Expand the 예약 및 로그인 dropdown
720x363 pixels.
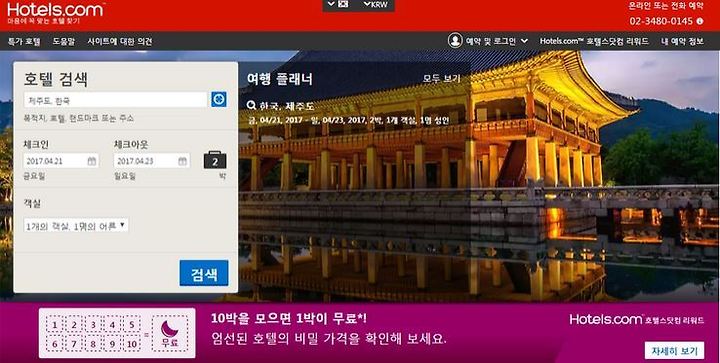[x=497, y=41]
